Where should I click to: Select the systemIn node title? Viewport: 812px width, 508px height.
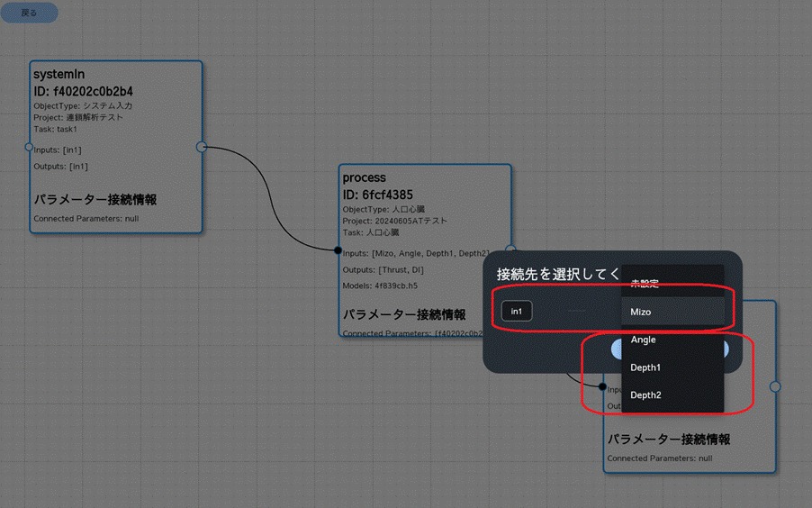[59, 75]
